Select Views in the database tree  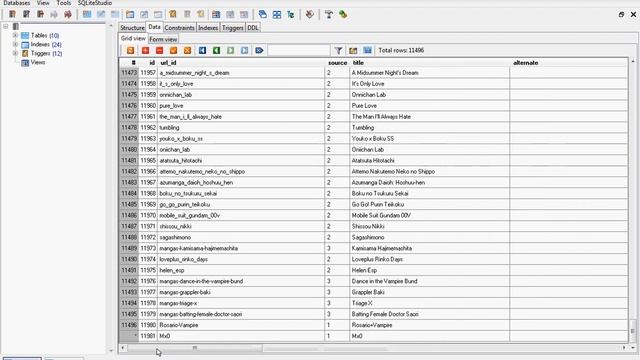click(38, 62)
